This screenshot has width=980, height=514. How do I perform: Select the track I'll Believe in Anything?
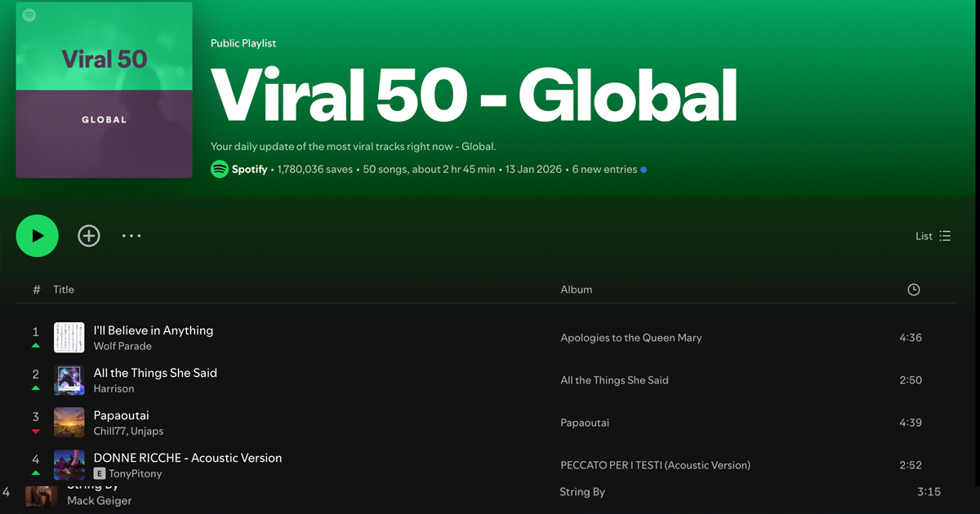[x=154, y=330]
